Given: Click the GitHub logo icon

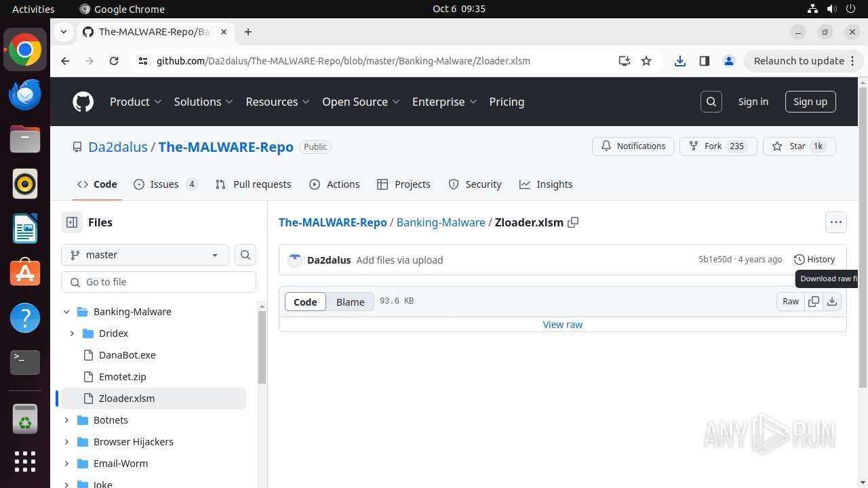Looking at the screenshot, I should (83, 102).
